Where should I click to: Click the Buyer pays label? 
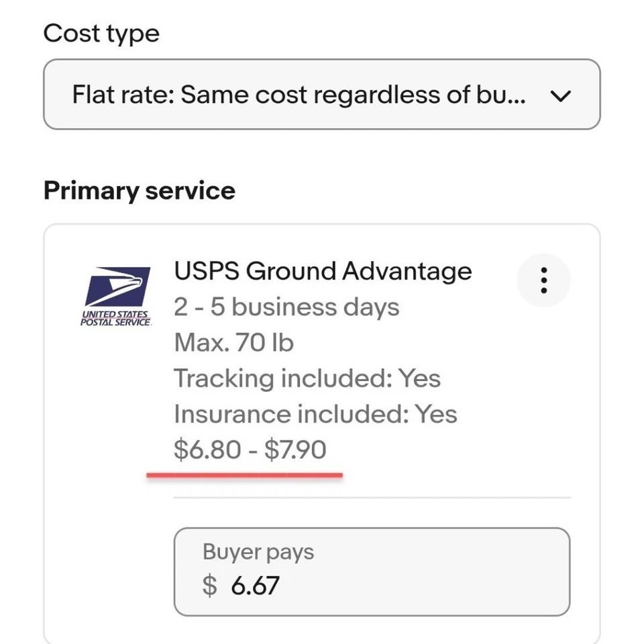(258, 551)
